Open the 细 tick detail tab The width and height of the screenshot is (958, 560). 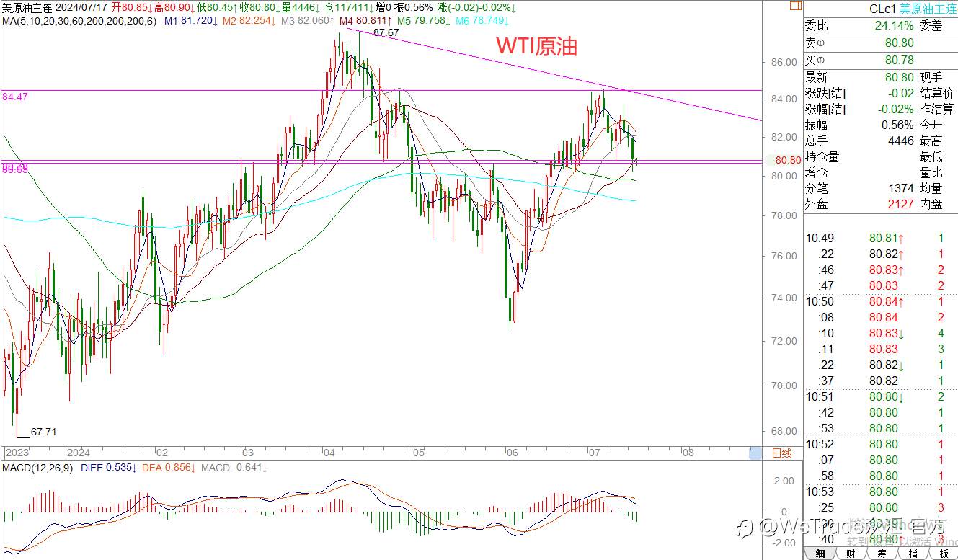tap(820, 554)
